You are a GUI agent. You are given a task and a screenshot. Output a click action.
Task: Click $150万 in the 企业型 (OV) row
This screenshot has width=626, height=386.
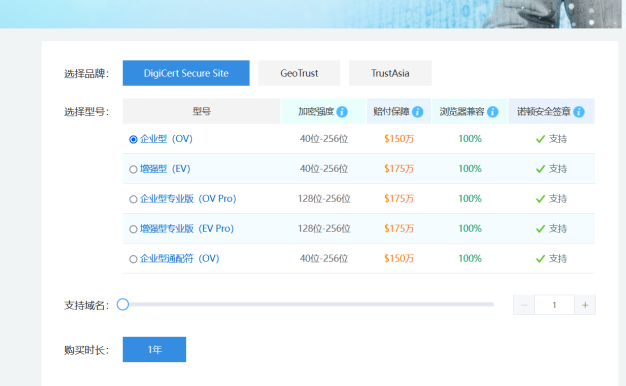[x=399, y=139]
